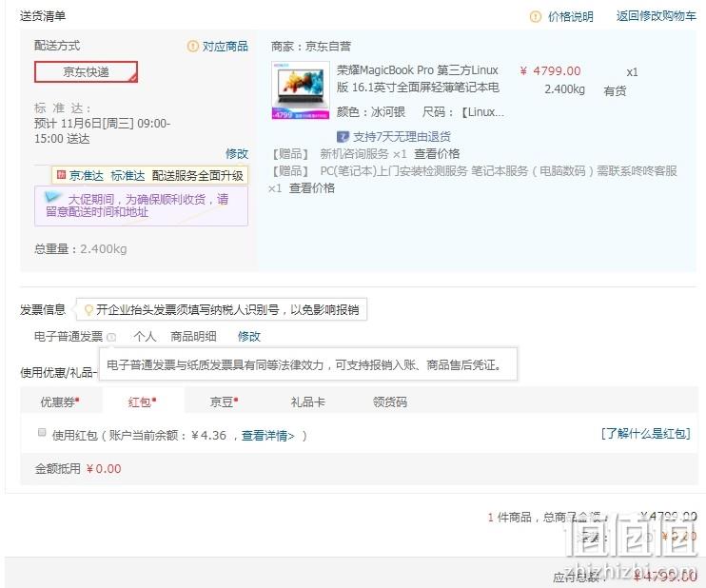Click the 对应商品 info icon
Viewport: 706px width, 588px height.
tap(192, 46)
